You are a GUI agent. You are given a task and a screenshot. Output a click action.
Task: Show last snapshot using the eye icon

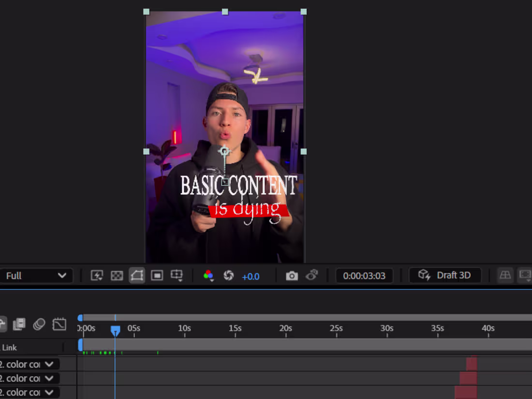coord(312,275)
